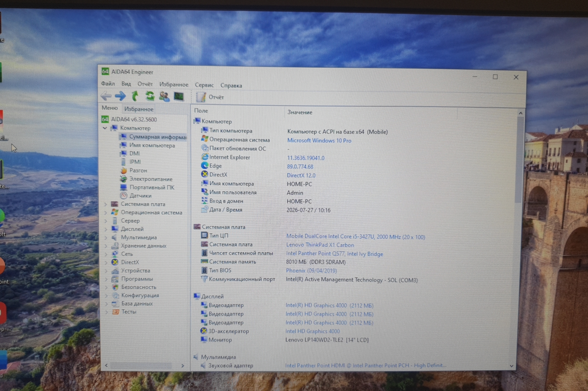Expand the DirectX tree node
Screen dimensions: 588x391
pos(106,262)
